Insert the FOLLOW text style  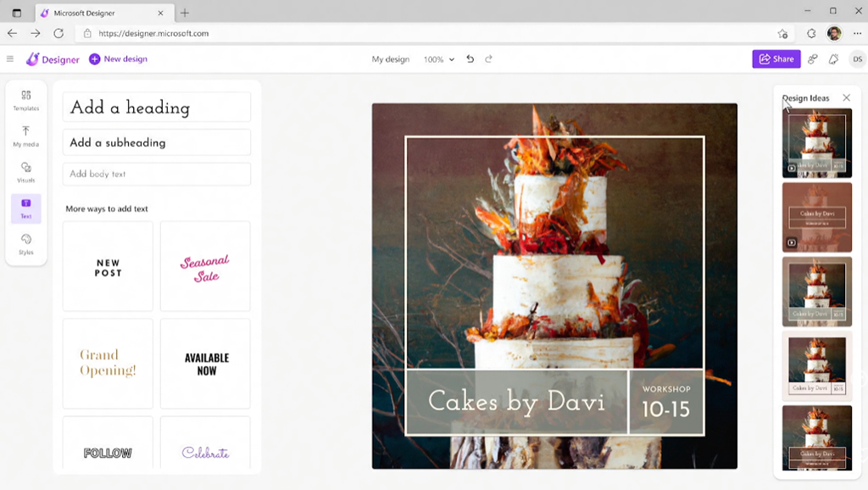tap(108, 443)
